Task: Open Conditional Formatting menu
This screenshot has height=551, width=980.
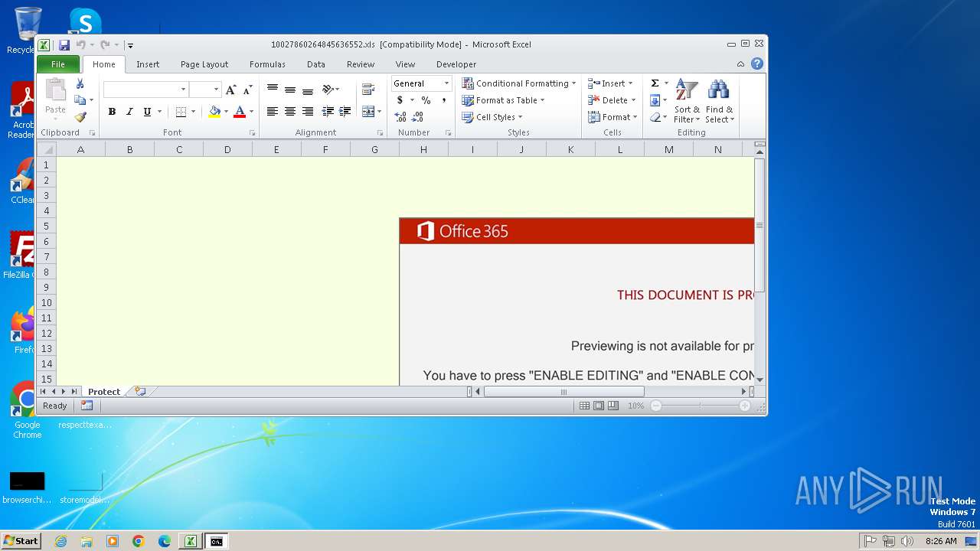Action: pos(519,83)
